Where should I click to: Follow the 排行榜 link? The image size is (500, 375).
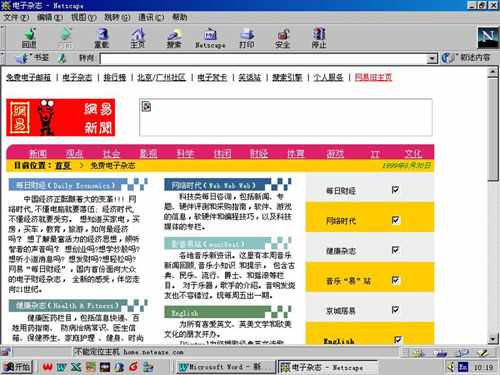pyautogui.click(x=115, y=77)
